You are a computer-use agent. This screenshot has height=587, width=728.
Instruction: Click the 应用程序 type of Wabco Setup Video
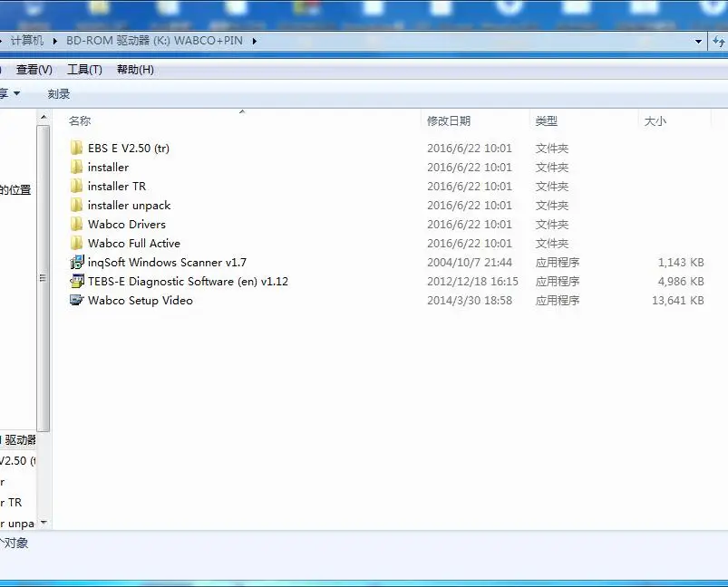(558, 300)
